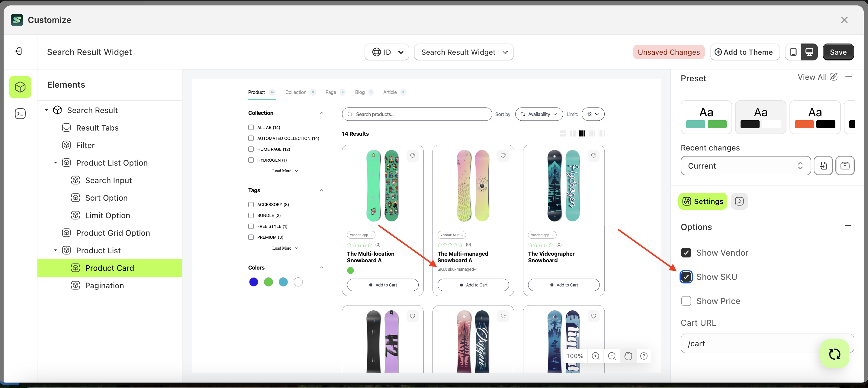Open the code console sidebar icon
The height and width of the screenshot is (388, 868).
(20, 114)
